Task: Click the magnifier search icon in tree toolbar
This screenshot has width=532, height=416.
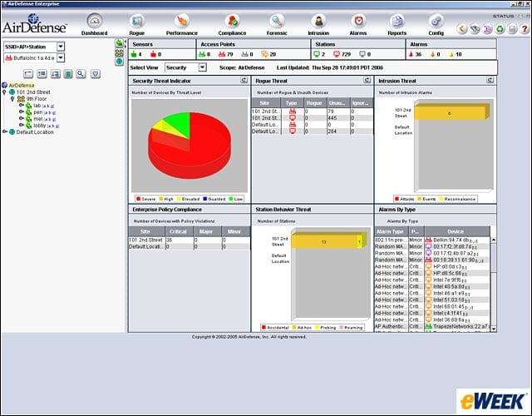Action: pos(81,74)
